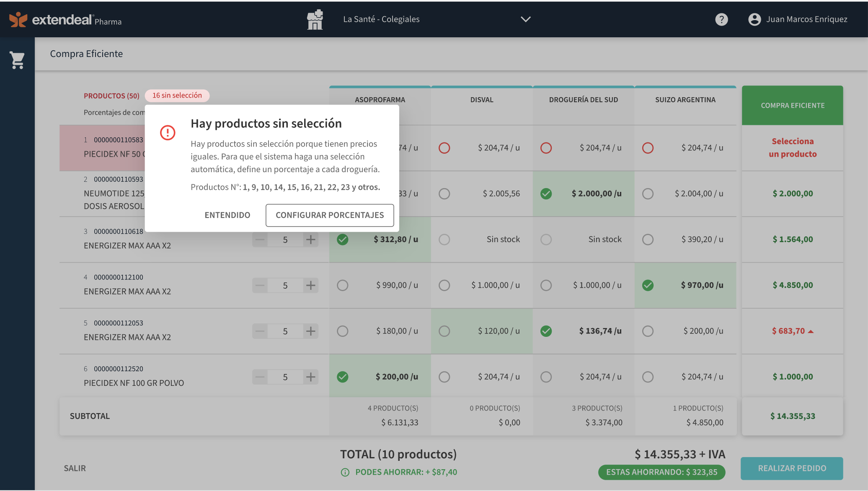Click the red warning icon in dialog
The height and width of the screenshot is (491, 868).
point(168,133)
